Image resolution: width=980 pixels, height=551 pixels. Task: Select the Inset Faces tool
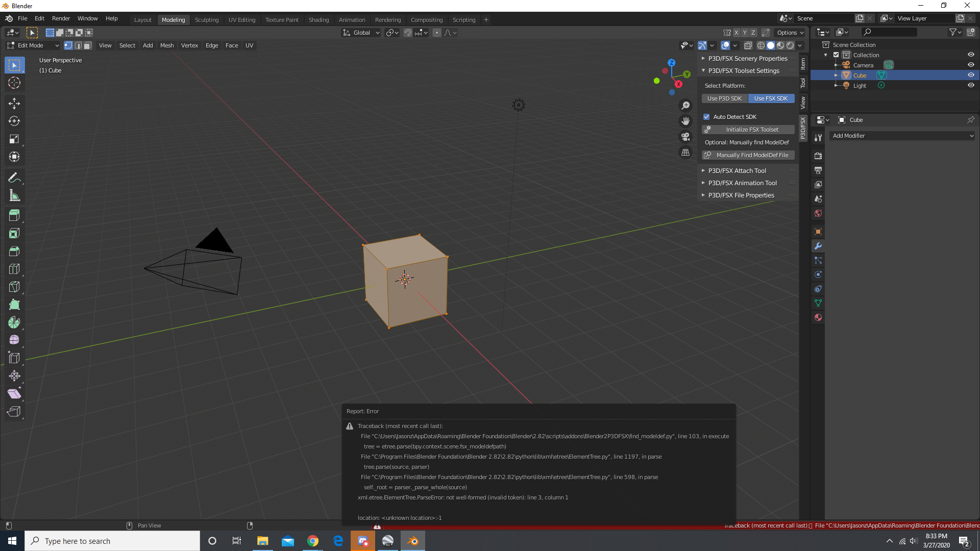(14, 233)
